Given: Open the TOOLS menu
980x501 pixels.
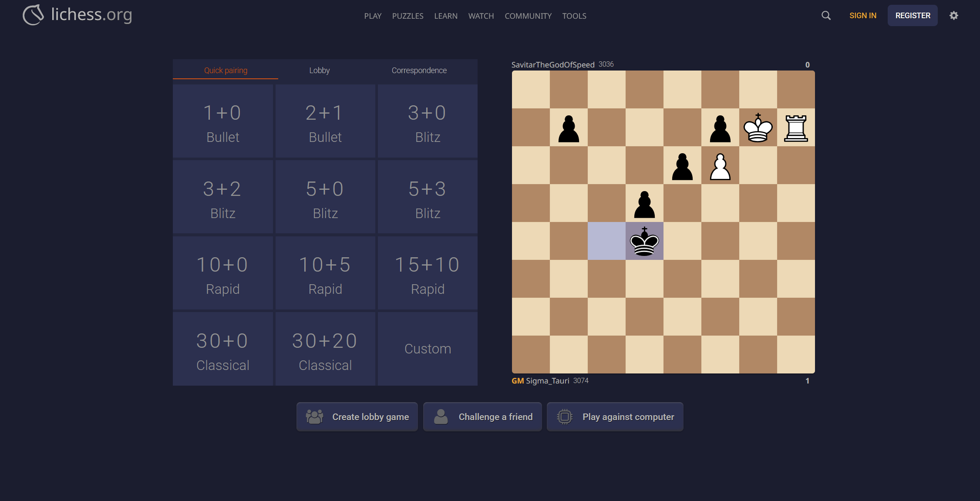Looking at the screenshot, I should click(x=574, y=16).
